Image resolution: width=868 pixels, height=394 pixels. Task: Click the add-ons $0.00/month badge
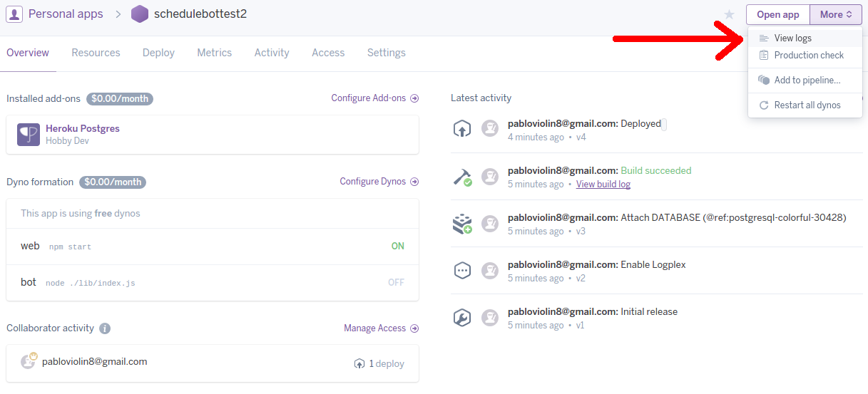(x=120, y=98)
